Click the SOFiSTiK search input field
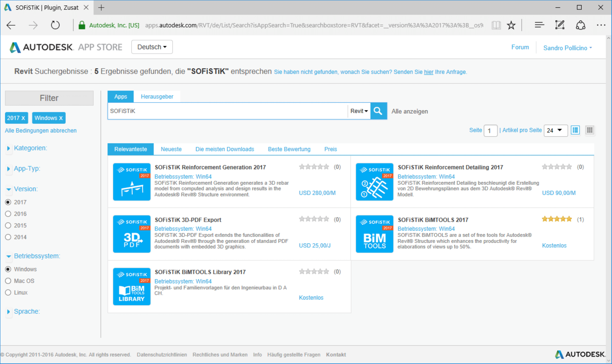Screen dimensions: 612x364 (x=227, y=111)
